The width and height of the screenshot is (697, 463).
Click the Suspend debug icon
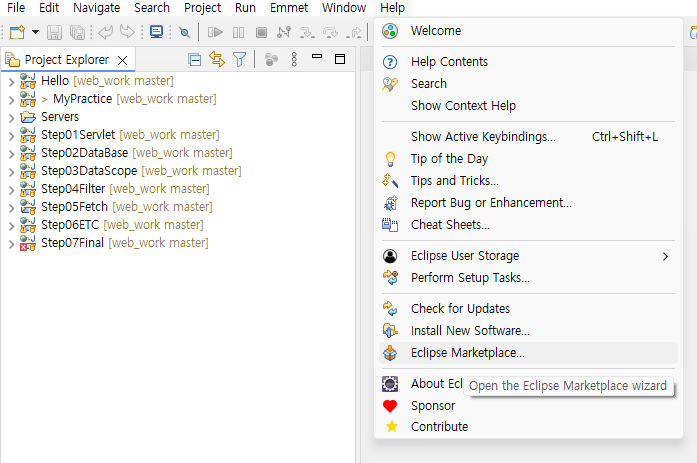click(x=239, y=32)
